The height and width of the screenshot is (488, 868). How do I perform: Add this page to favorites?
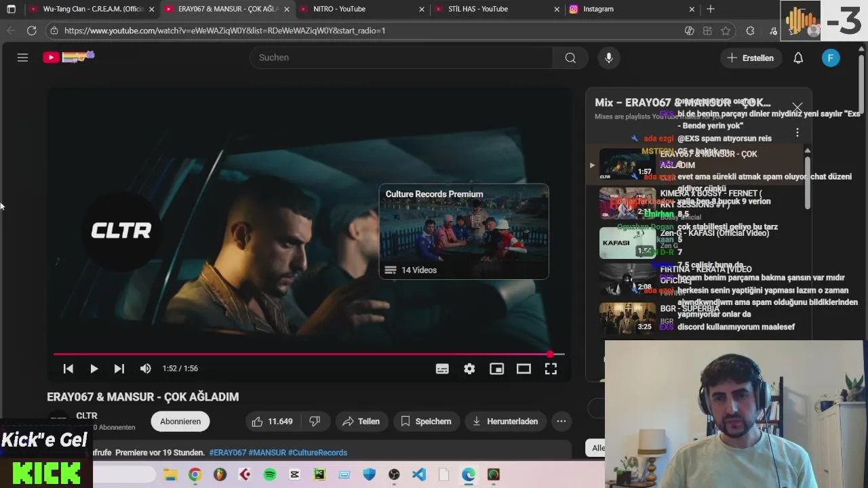(x=726, y=30)
